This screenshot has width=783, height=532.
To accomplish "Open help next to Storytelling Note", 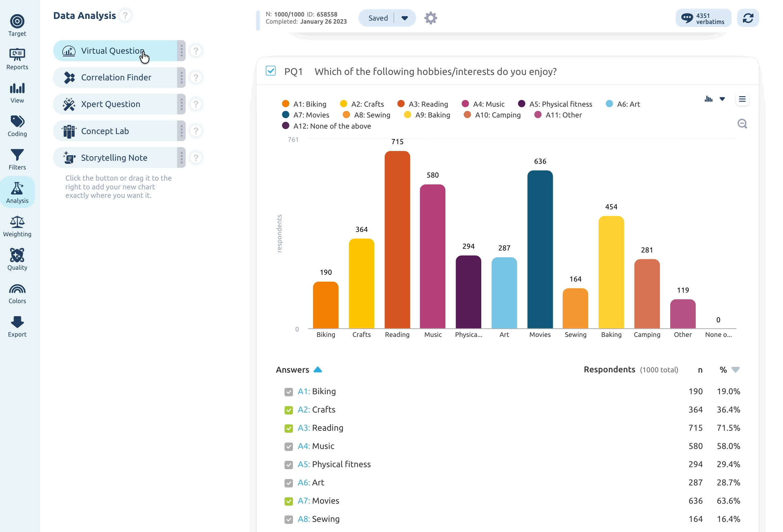I will point(196,158).
